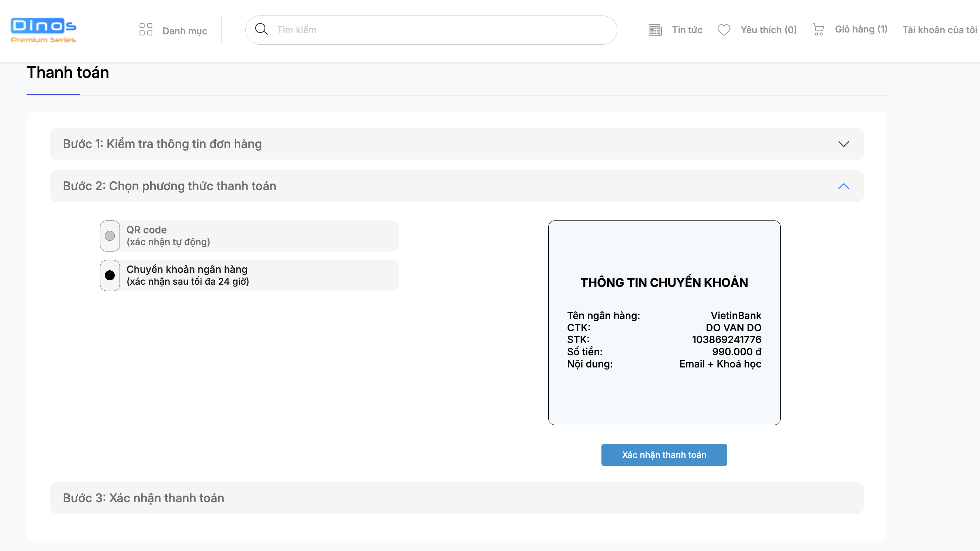Click the Thanh toán page heading
The image size is (980, 551).
pyautogui.click(x=68, y=72)
